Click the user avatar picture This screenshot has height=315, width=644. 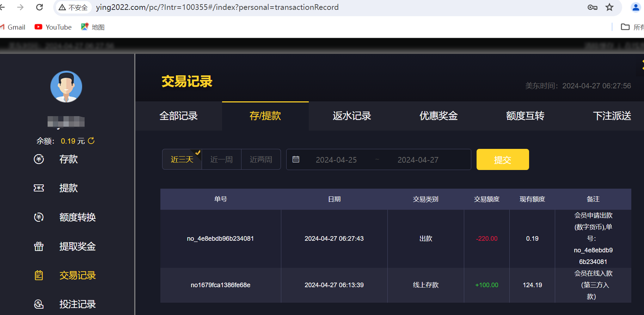[66, 87]
